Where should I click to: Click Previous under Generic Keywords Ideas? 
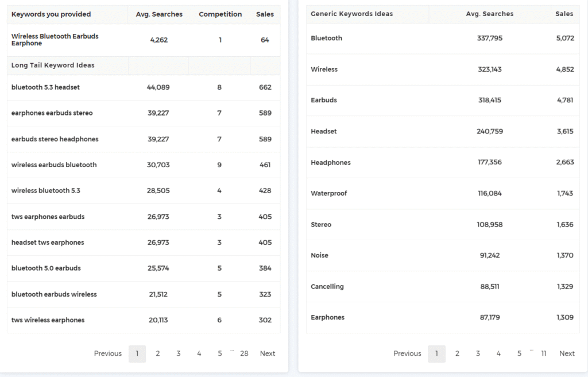[407, 353]
